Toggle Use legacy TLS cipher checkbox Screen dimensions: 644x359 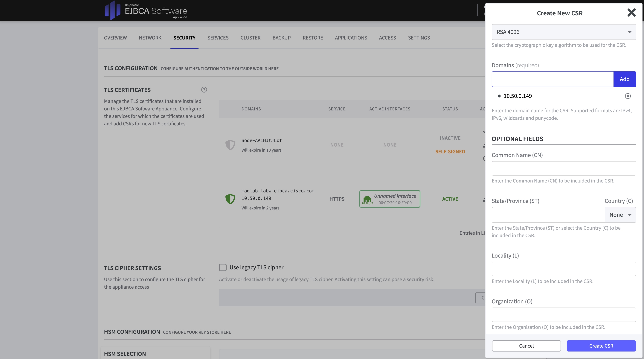coord(223,267)
